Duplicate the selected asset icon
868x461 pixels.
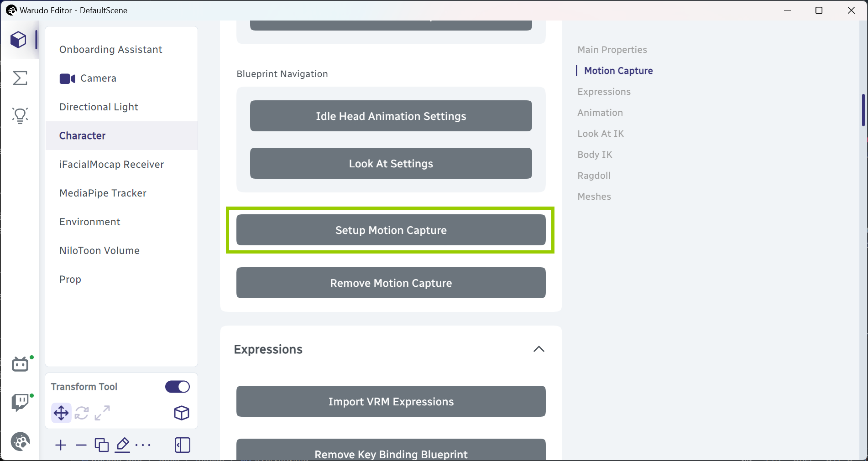(x=101, y=445)
